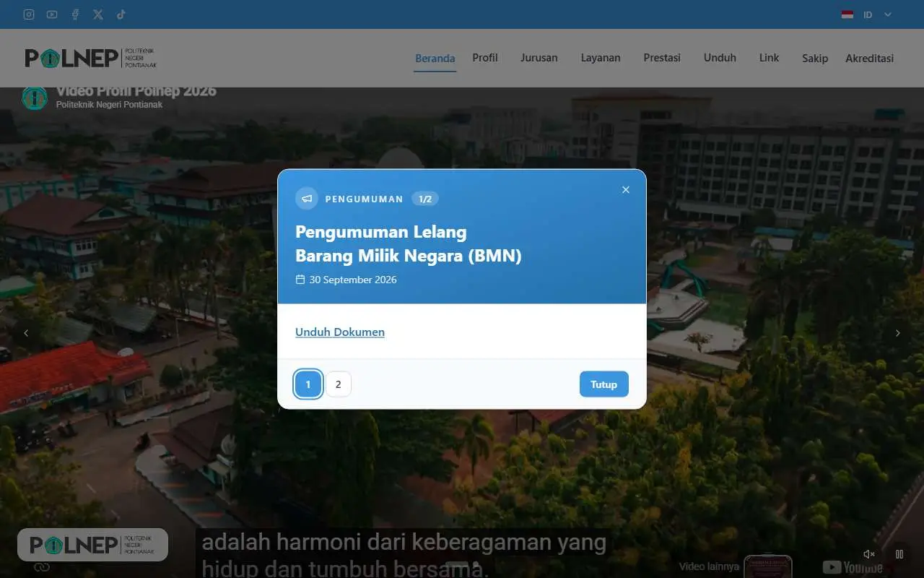Screen dimensions: 924x578
Task: Click the Unduh Dokumen link
Action: coord(340,332)
